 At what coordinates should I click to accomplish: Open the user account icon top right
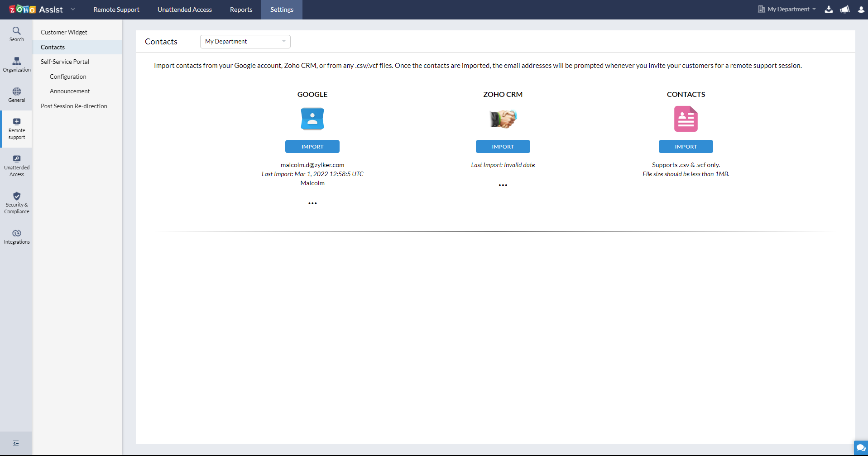pos(861,9)
